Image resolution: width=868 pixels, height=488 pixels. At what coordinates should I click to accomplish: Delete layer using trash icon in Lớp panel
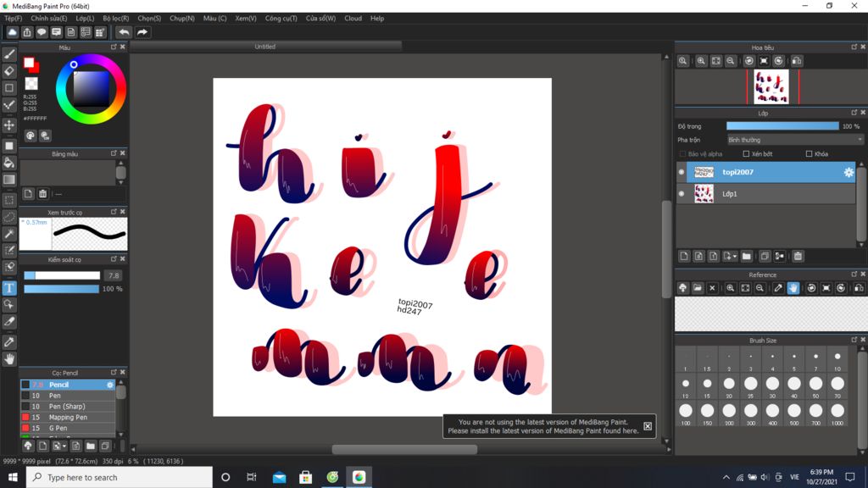798,256
